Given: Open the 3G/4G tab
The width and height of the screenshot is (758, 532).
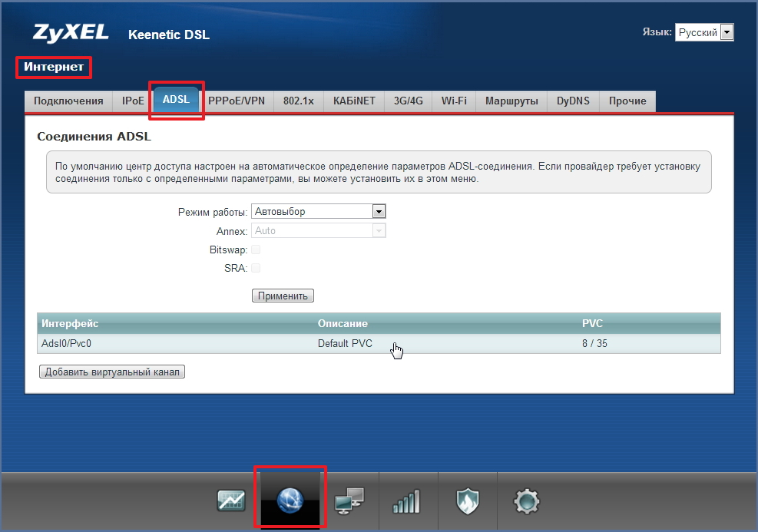Looking at the screenshot, I should (409, 101).
